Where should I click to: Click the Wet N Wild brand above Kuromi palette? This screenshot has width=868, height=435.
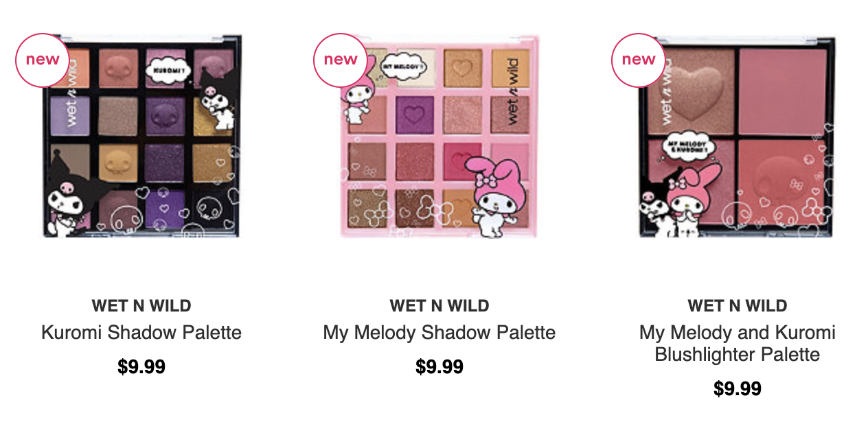[x=141, y=305]
